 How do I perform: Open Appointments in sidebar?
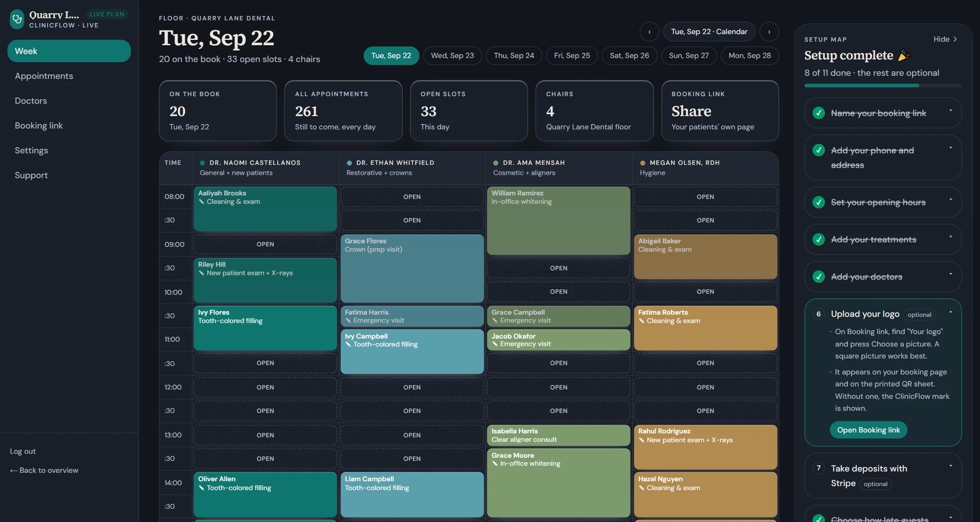click(69, 76)
